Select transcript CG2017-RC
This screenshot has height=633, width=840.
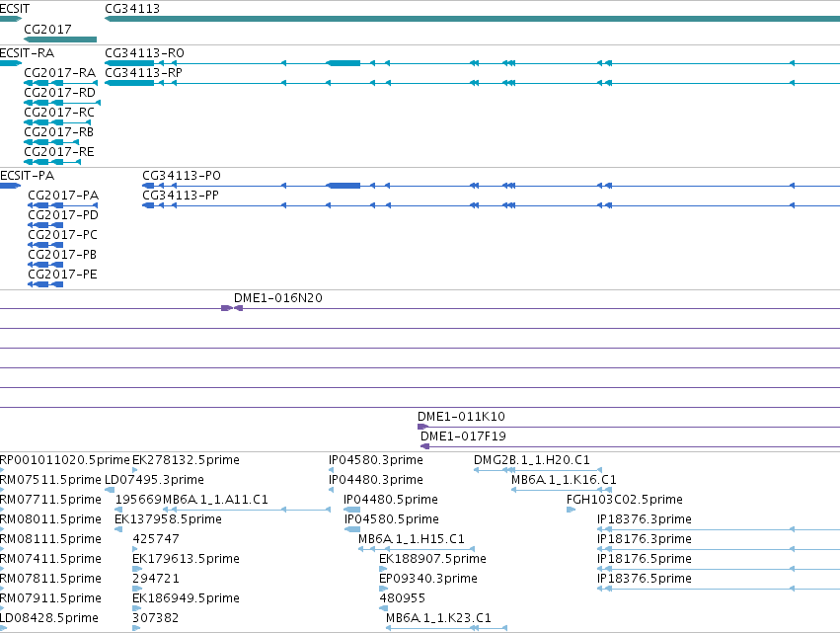[59, 112]
